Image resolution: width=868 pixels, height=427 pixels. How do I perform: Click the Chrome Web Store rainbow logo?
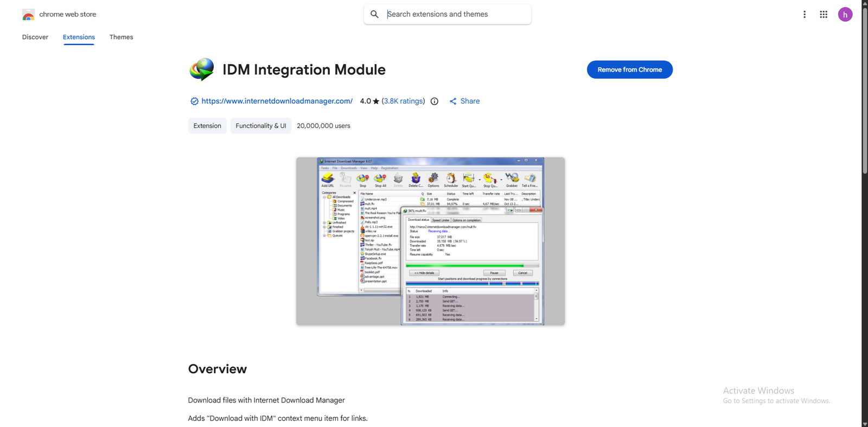[x=28, y=15]
